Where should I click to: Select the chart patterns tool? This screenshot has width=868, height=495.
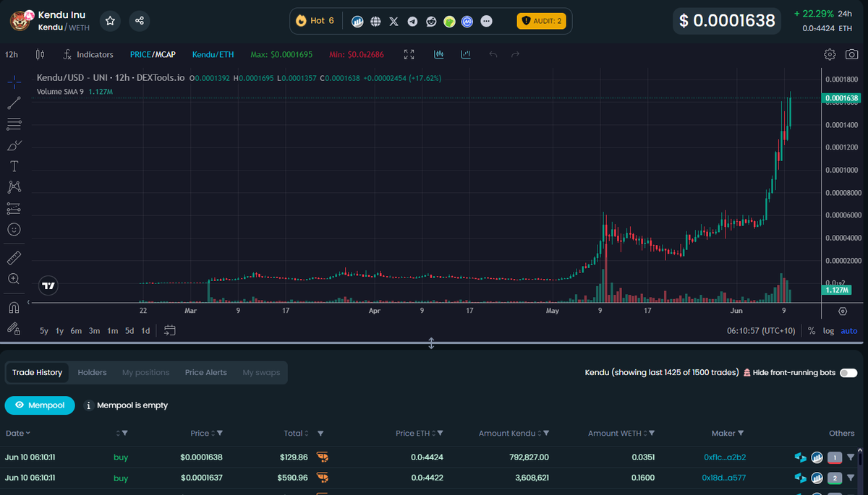[x=14, y=187]
